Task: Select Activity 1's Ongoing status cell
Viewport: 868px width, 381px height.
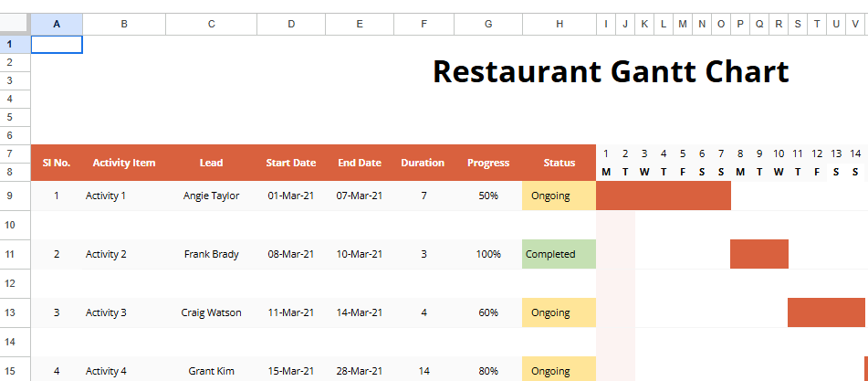Action: tap(559, 196)
